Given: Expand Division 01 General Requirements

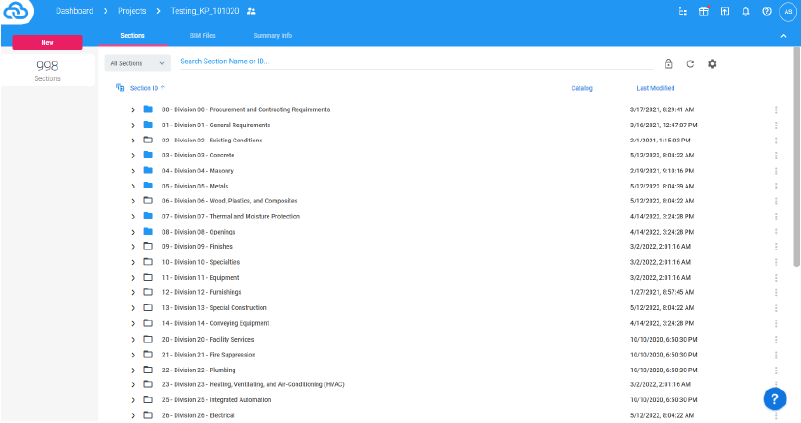Looking at the screenshot, I should point(133,125).
